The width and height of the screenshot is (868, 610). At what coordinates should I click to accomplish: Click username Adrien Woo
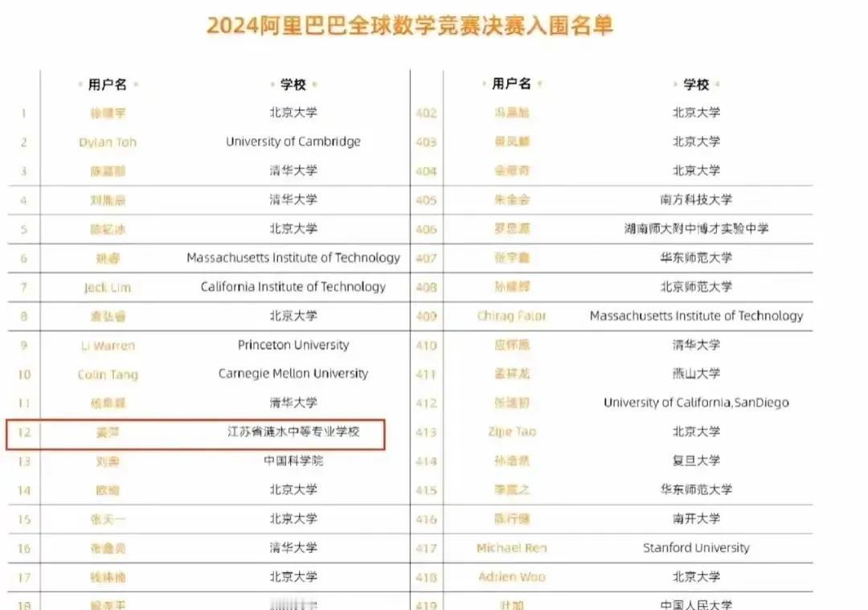511,577
